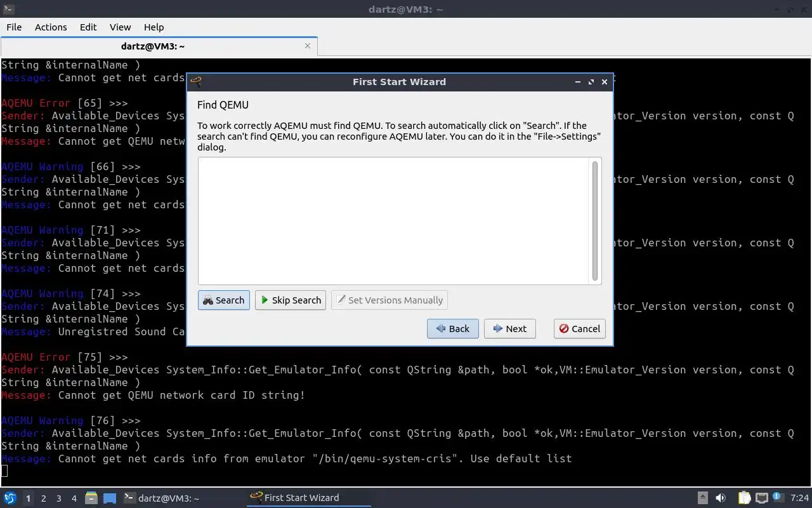Open the file manager from taskbar
The width and height of the screenshot is (812, 508).
tap(91, 498)
